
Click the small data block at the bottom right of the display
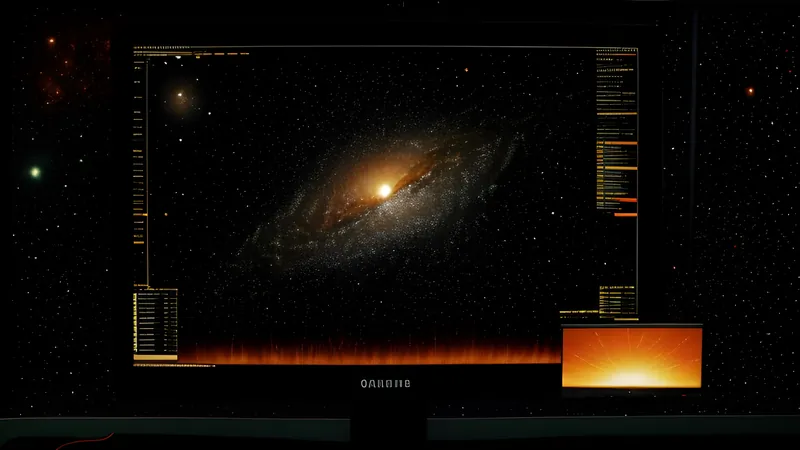pos(617,301)
